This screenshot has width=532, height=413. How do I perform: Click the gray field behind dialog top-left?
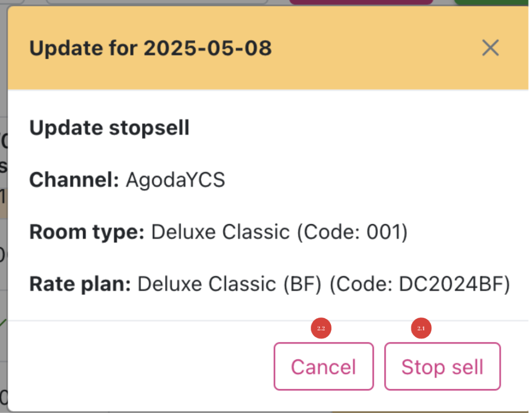pos(156,2)
